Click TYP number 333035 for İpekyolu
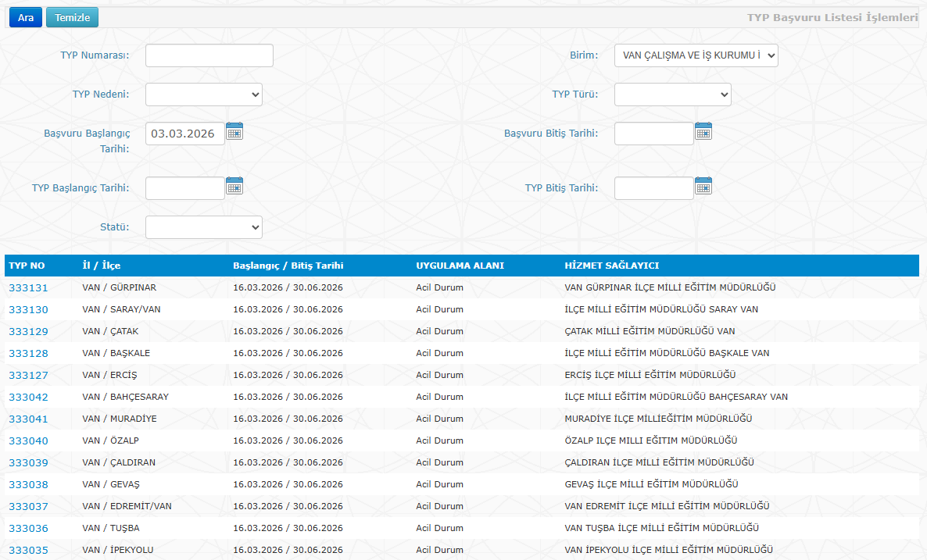The image size is (927, 560). 28,551
